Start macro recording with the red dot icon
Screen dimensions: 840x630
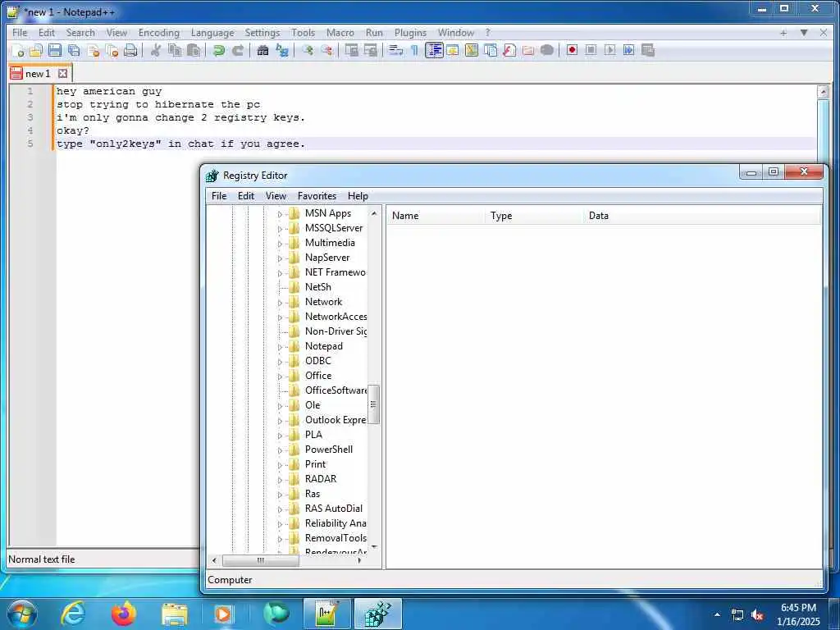(572, 50)
